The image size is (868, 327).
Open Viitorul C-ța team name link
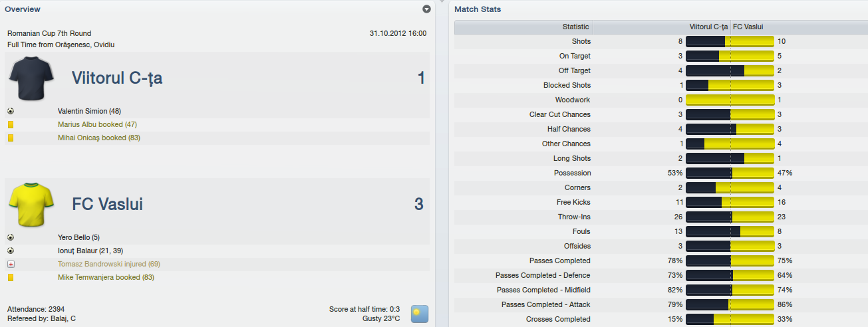coord(117,78)
